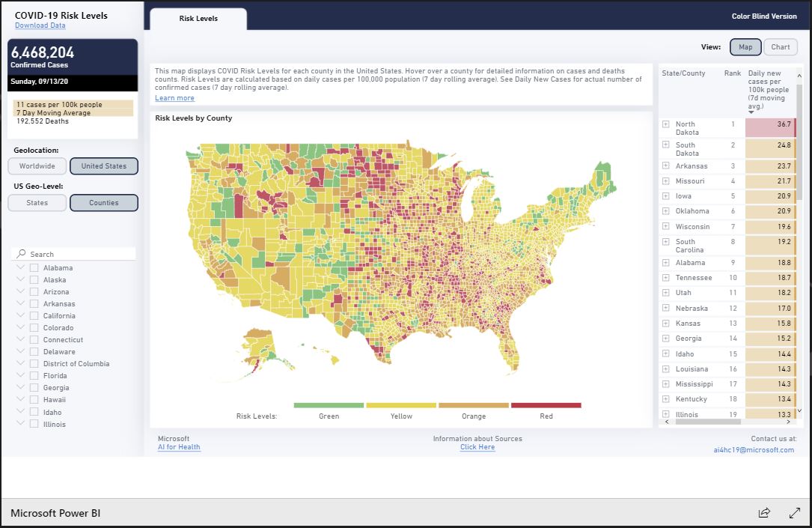
Task: Select the Risk Levels tab
Action: pos(198,18)
